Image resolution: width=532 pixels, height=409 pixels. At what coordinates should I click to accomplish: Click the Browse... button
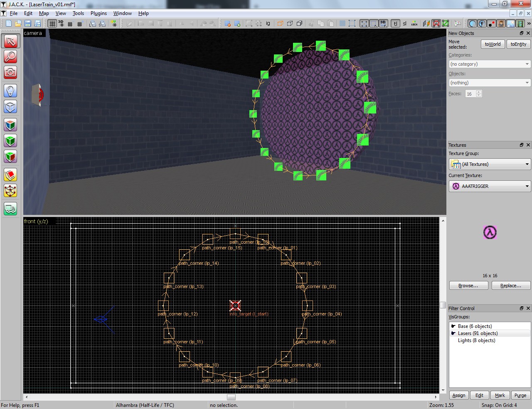tap(468, 286)
